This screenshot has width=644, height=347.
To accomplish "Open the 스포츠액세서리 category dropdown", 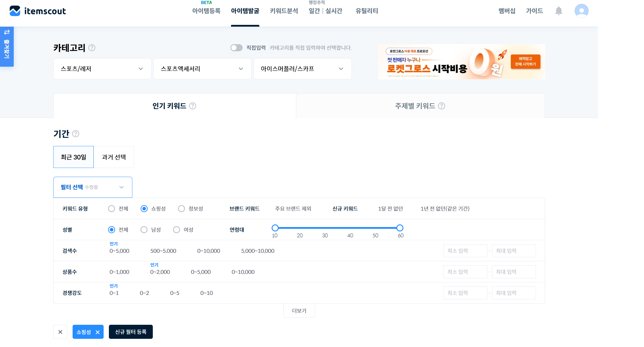I will pyautogui.click(x=203, y=69).
